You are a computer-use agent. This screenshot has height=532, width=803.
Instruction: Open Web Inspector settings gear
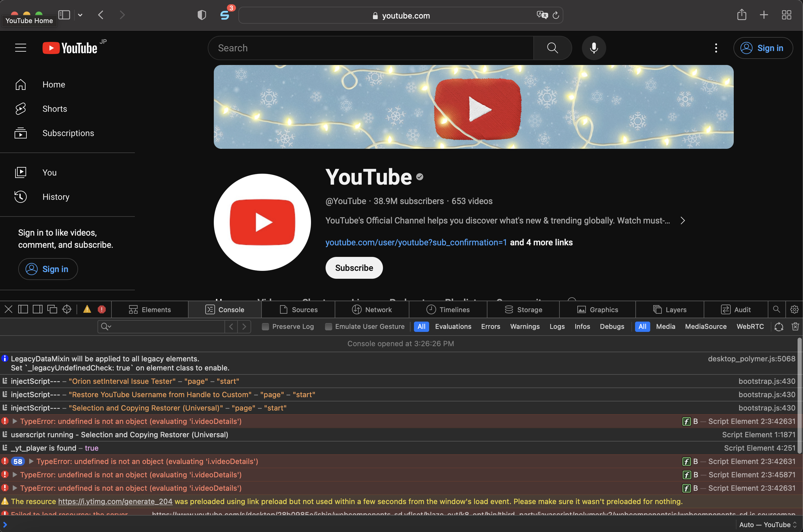(x=794, y=309)
